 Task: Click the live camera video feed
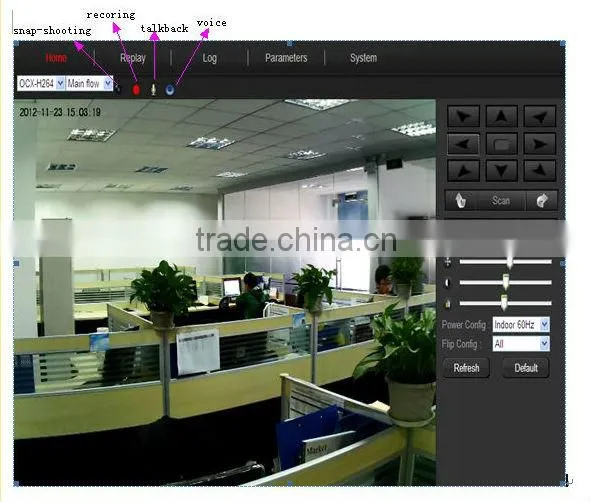coord(225,292)
